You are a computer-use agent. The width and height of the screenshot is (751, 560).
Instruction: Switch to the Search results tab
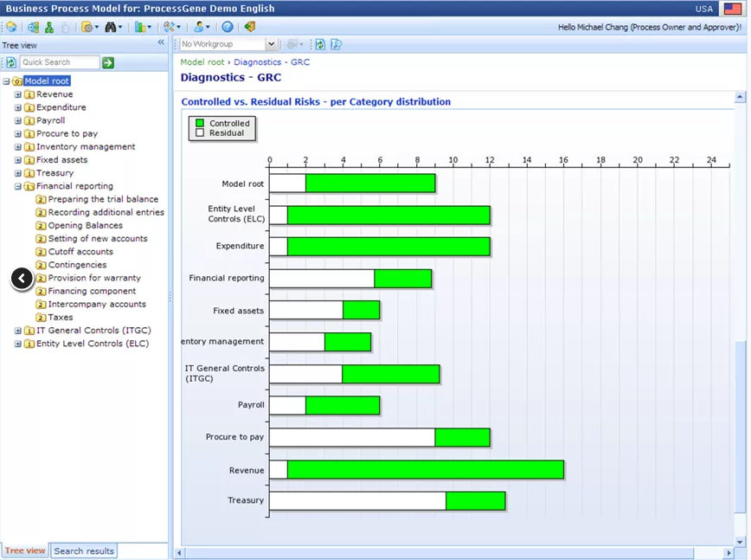pos(83,550)
